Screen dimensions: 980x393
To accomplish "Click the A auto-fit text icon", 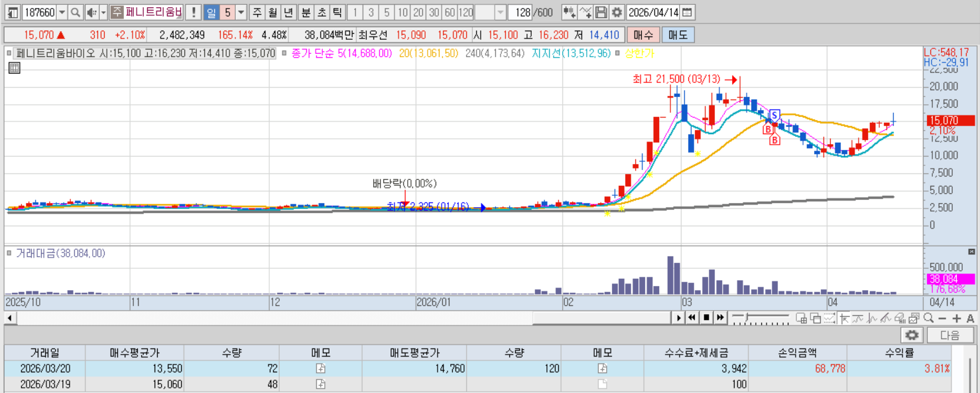I will [x=970, y=319].
